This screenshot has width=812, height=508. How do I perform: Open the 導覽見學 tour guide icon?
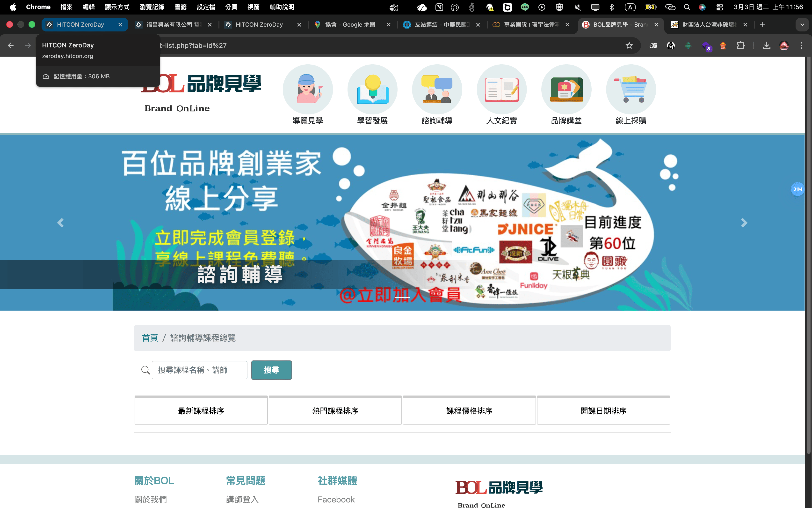pyautogui.click(x=308, y=89)
